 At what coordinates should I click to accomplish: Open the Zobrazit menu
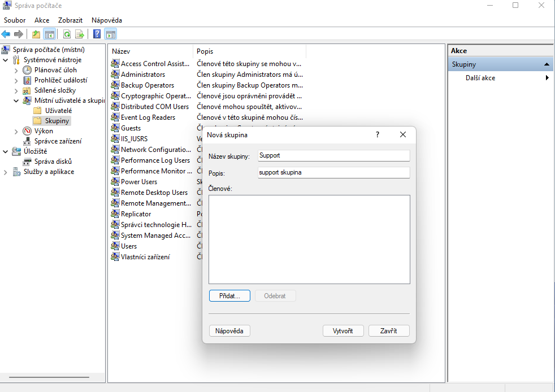pyautogui.click(x=70, y=20)
